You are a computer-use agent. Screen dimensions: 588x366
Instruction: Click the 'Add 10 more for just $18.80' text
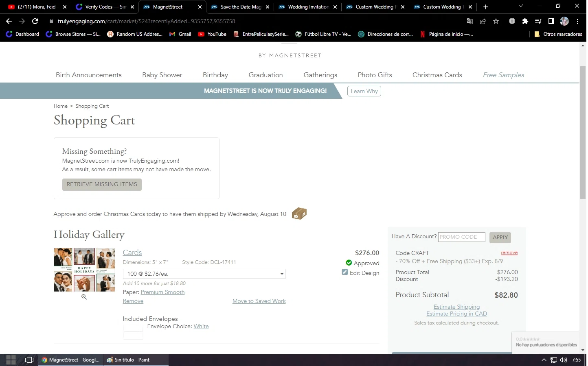click(x=154, y=283)
